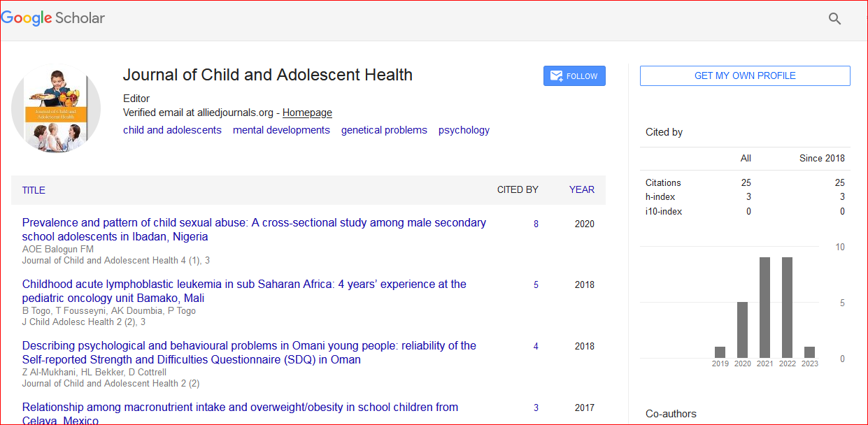Open the childhood acute lymphoblastic leukemia article
The height and width of the screenshot is (425, 868).
[244, 284]
